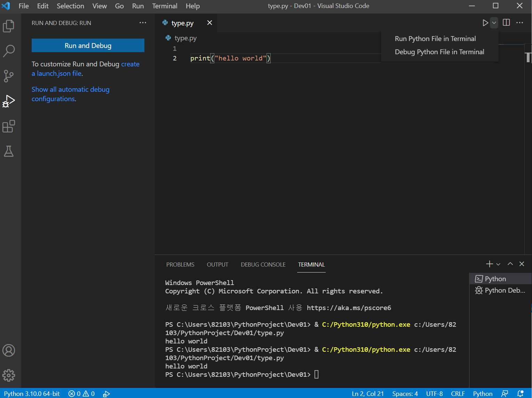
Task: Select the Run and Debug activity icon
Action: (x=9, y=101)
